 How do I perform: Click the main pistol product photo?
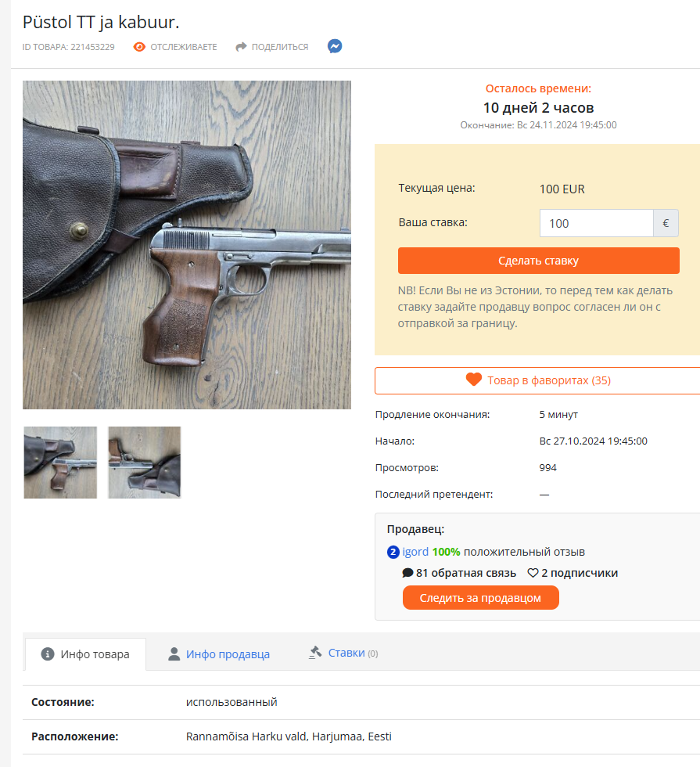pyautogui.click(x=187, y=245)
